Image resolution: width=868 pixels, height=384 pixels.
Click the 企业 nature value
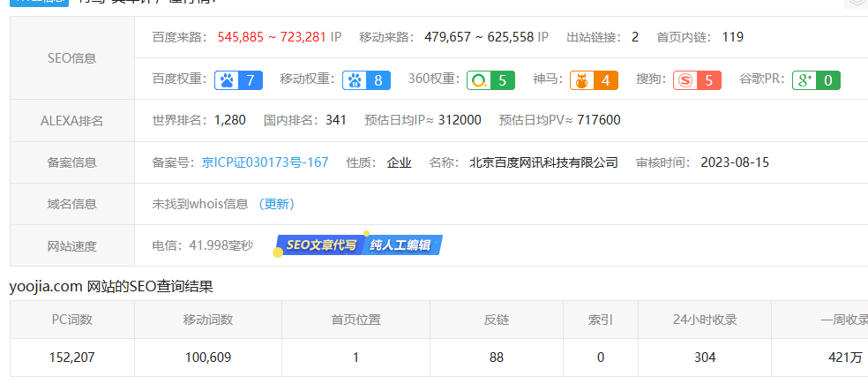click(399, 162)
